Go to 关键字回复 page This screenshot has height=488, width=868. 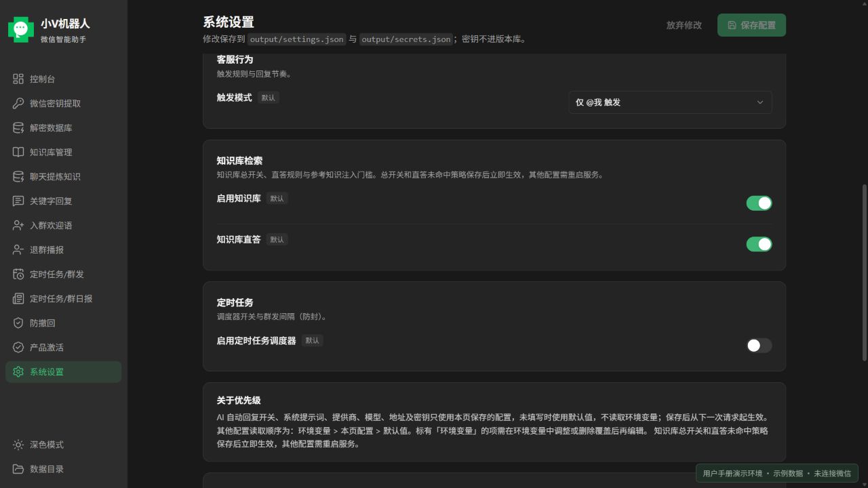point(64,201)
